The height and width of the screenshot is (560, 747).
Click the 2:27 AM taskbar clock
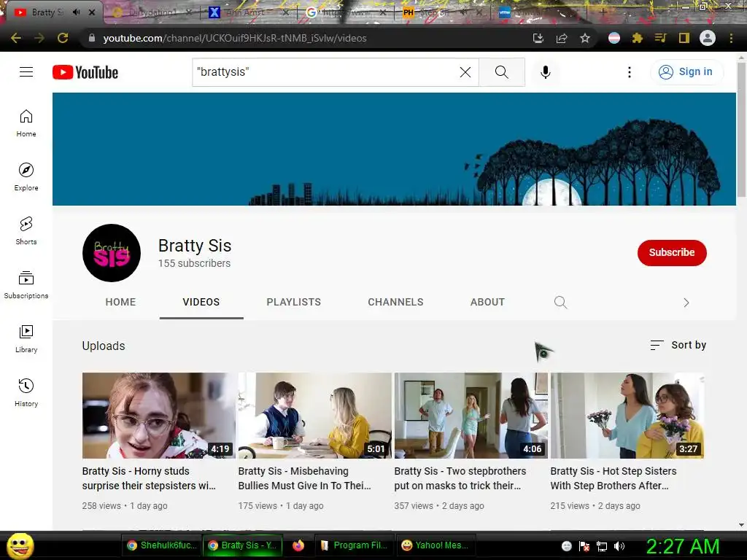683,546
